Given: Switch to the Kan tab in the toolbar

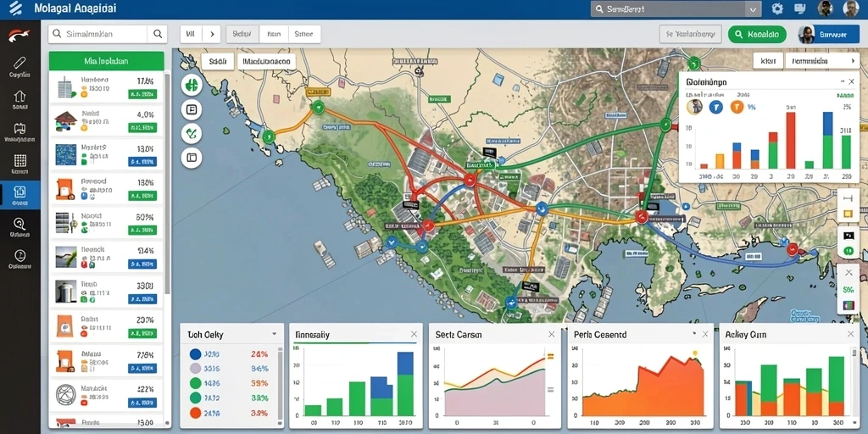Looking at the screenshot, I should pyautogui.click(x=273, y=34).
